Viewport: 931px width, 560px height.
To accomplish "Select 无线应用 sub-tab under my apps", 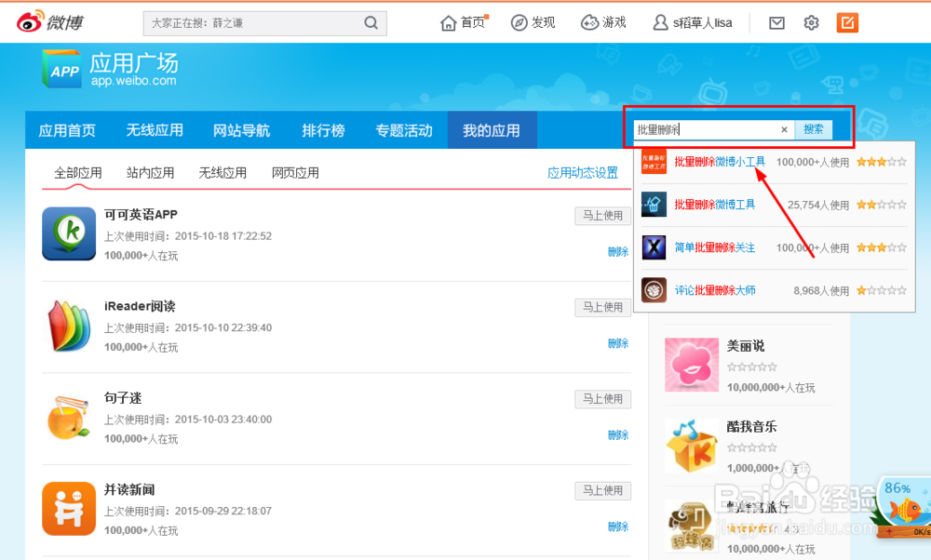I will [x=223, y=173].
